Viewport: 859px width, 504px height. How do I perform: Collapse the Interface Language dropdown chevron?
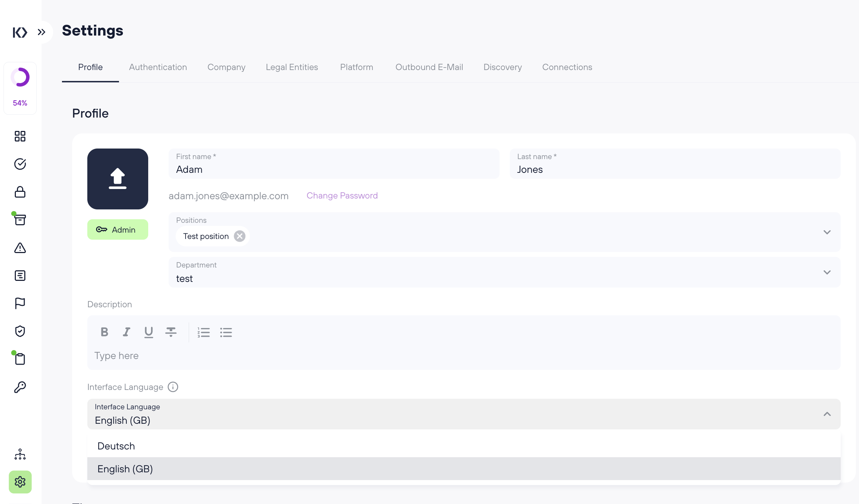point(827,414)
